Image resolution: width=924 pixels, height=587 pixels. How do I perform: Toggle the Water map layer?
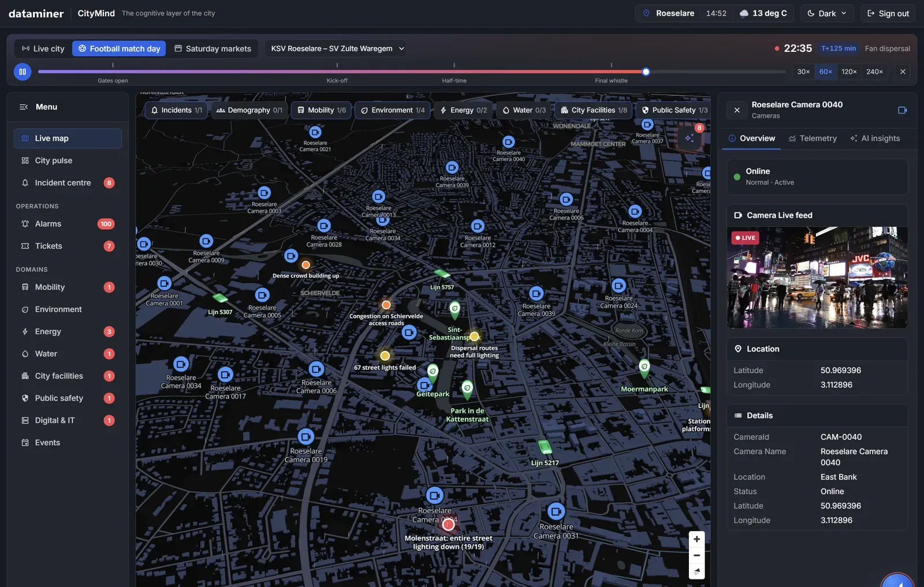click(524, 110)
